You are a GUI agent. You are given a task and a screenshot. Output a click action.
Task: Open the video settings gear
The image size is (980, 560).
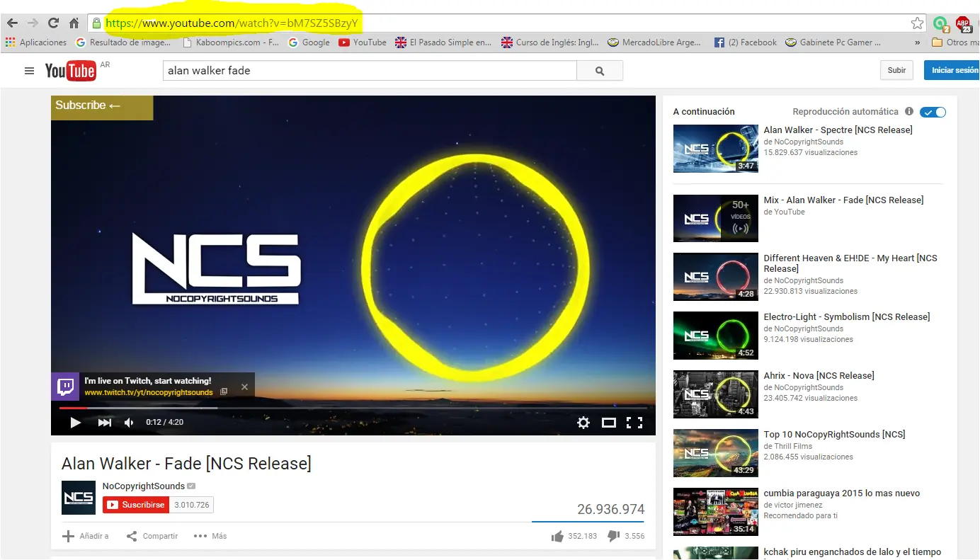click(583, 423)
